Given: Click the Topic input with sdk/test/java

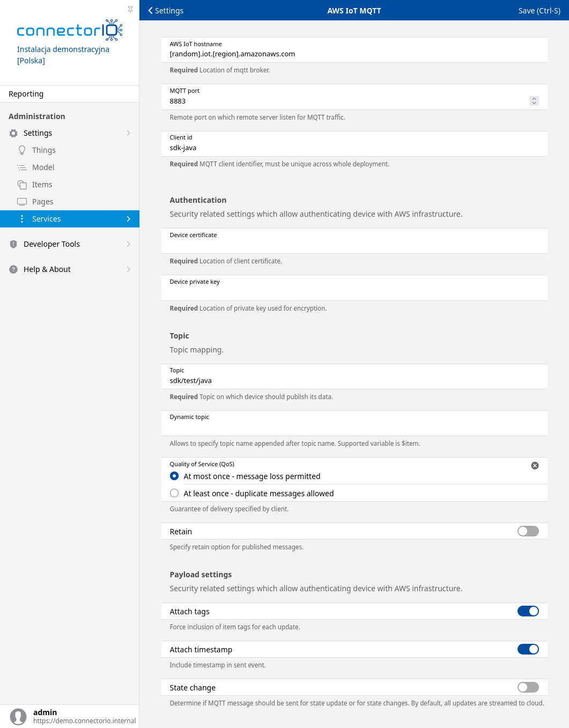Looking at the screenshot, I should point(354,377).
